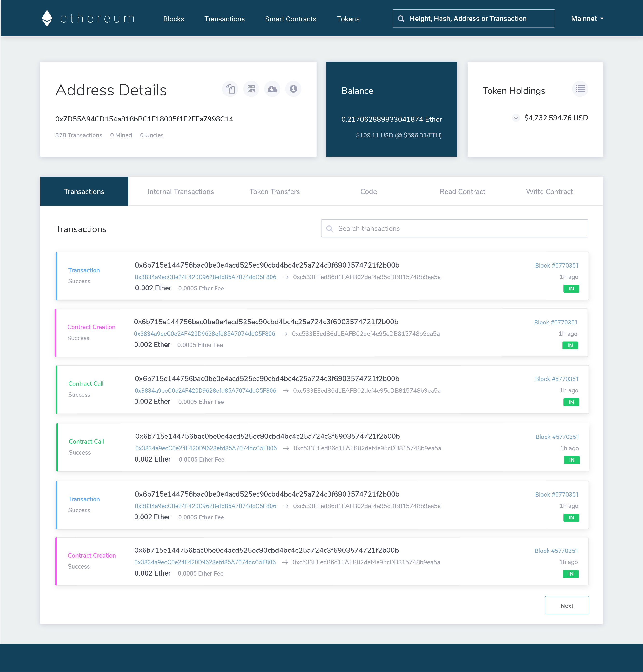Click the magnifier in the header search bar
The width and height of the screenshot is (643, 672).
401,19
